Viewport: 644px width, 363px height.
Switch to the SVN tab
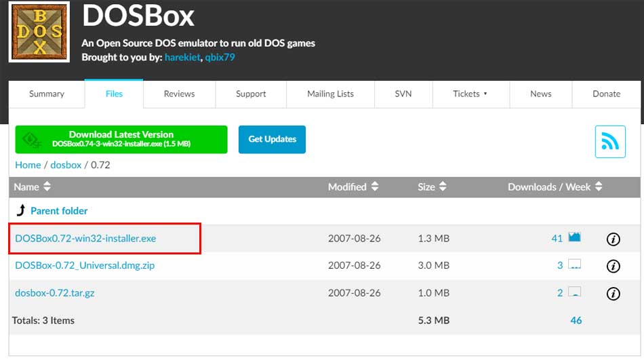403,94
